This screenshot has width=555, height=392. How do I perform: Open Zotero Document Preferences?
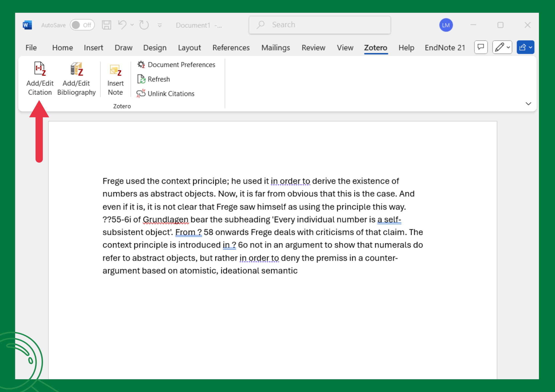pyautogui.click(x=176, y=65)
